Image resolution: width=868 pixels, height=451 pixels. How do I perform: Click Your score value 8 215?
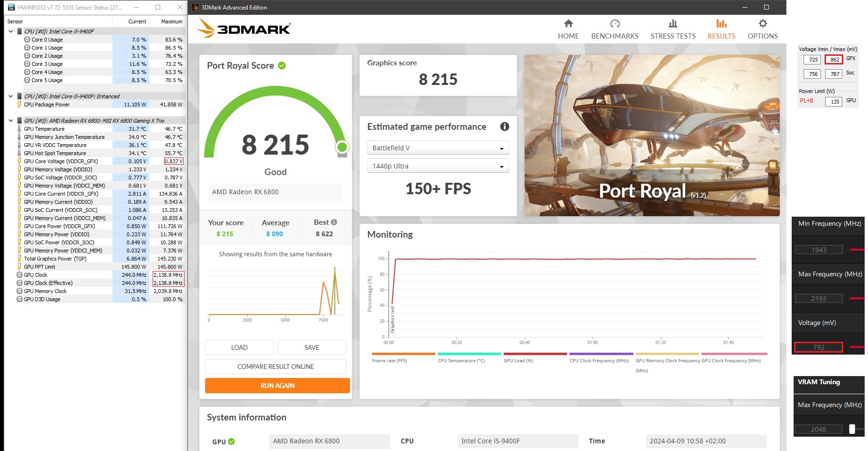tap(225, 234)
